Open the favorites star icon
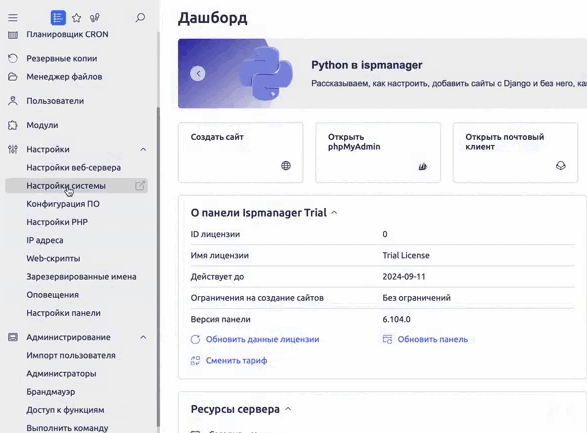 (x=76, y=18)
